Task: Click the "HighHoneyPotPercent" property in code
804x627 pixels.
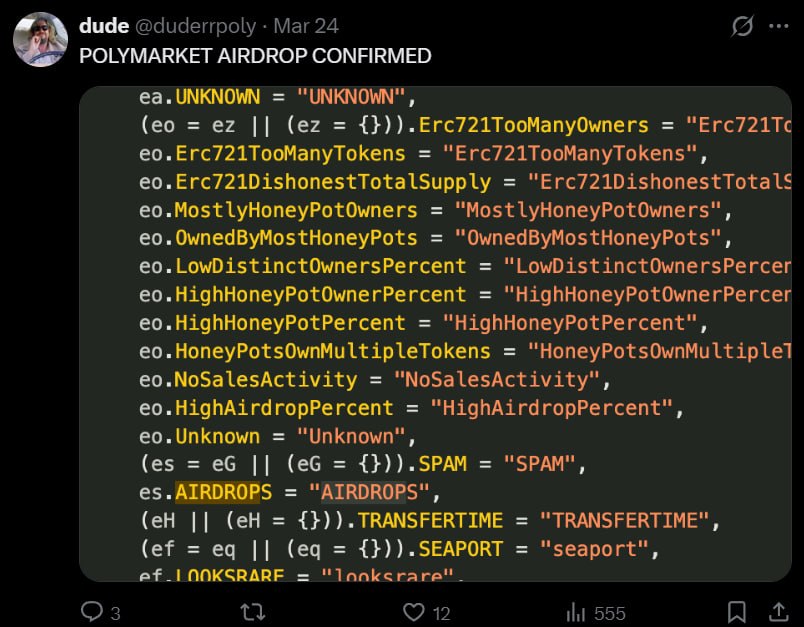Action: 290,323
